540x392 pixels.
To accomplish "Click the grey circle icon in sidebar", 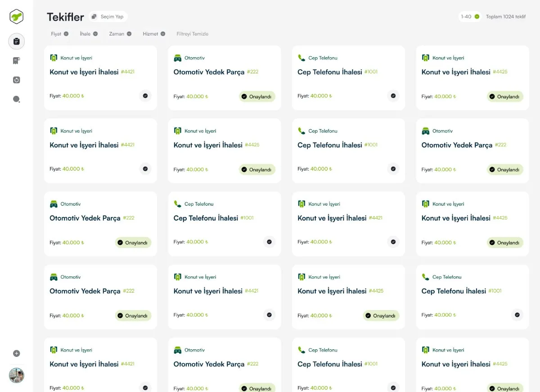I will coord(17,99).
